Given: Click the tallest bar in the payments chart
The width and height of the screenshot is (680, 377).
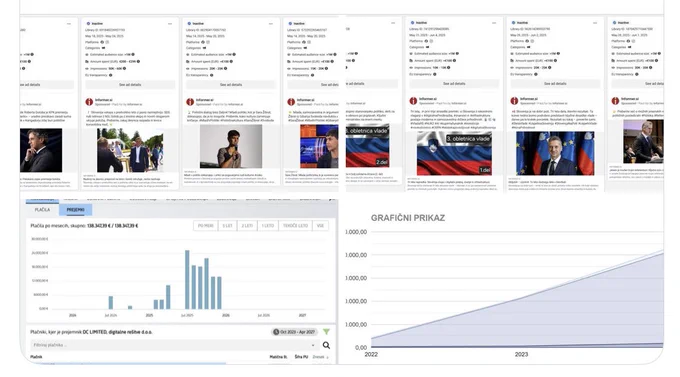Looking at the screenshot, I should (187, 279).
